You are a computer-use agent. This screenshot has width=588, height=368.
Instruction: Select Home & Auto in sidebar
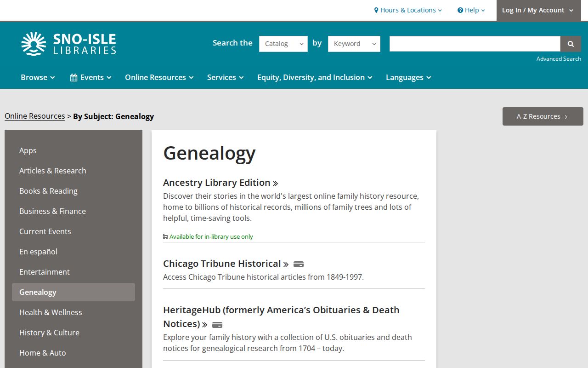coord(73,353)
